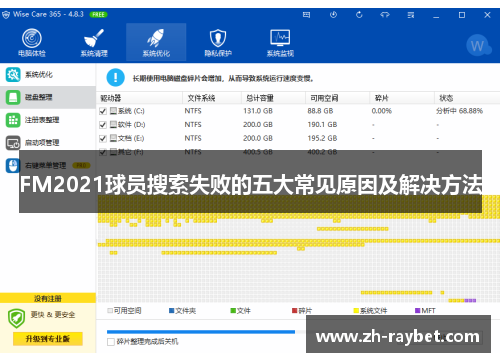500x362 pixels.
Task: Click the blue 文件夹 legend swatch
Action: click(172, 311)
